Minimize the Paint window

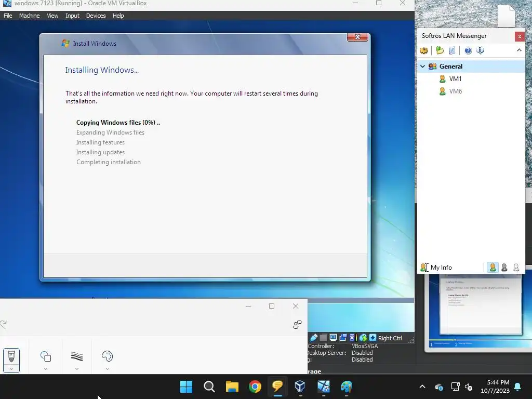tap(248, 306)
